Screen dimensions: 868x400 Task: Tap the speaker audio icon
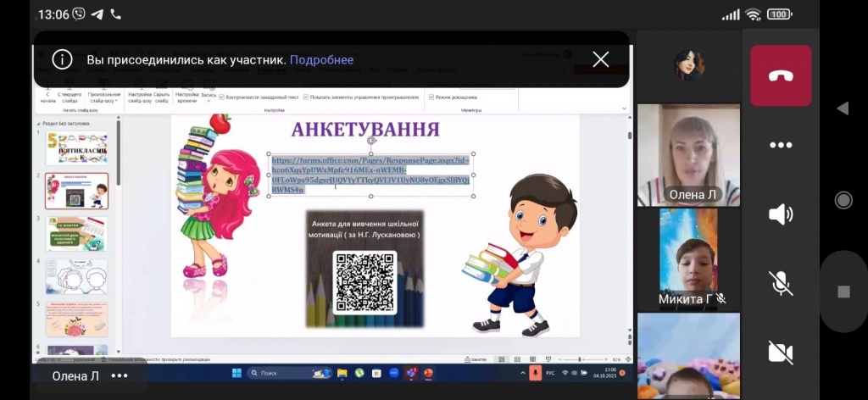tap(781, 214)
